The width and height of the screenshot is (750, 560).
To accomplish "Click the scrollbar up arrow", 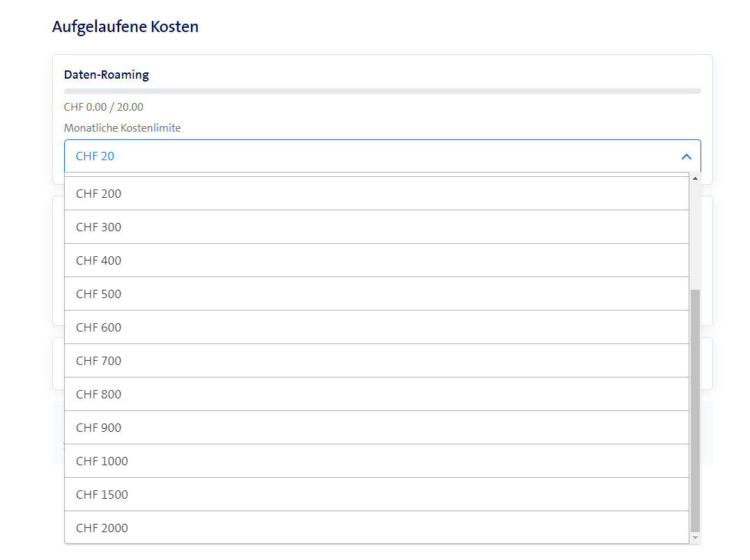I will coord(695,178).
